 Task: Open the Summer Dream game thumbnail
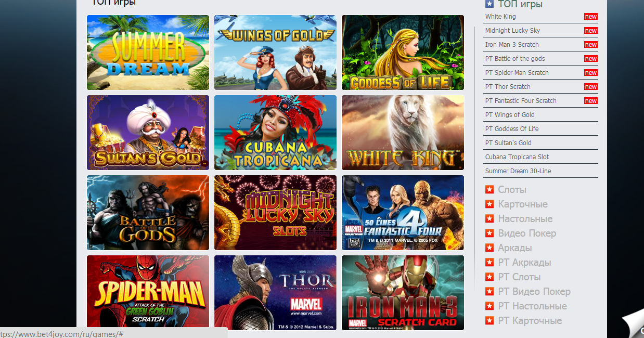click(x=148, y=53)
